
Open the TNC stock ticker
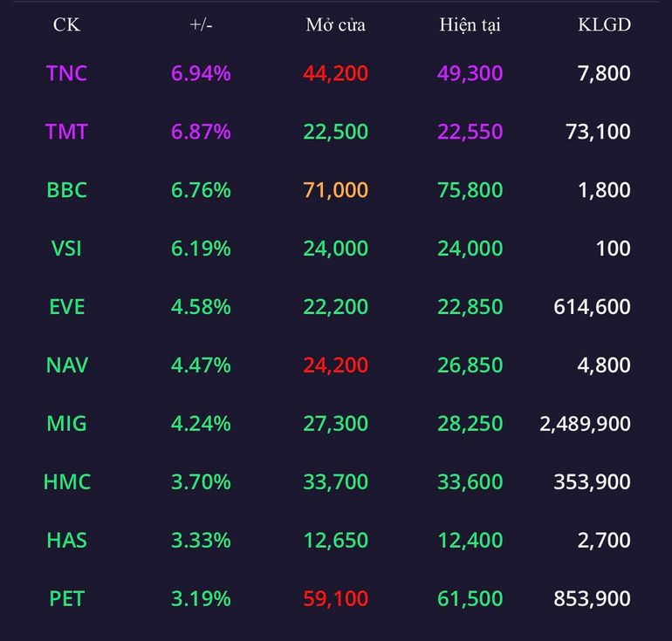pos(66,73)
